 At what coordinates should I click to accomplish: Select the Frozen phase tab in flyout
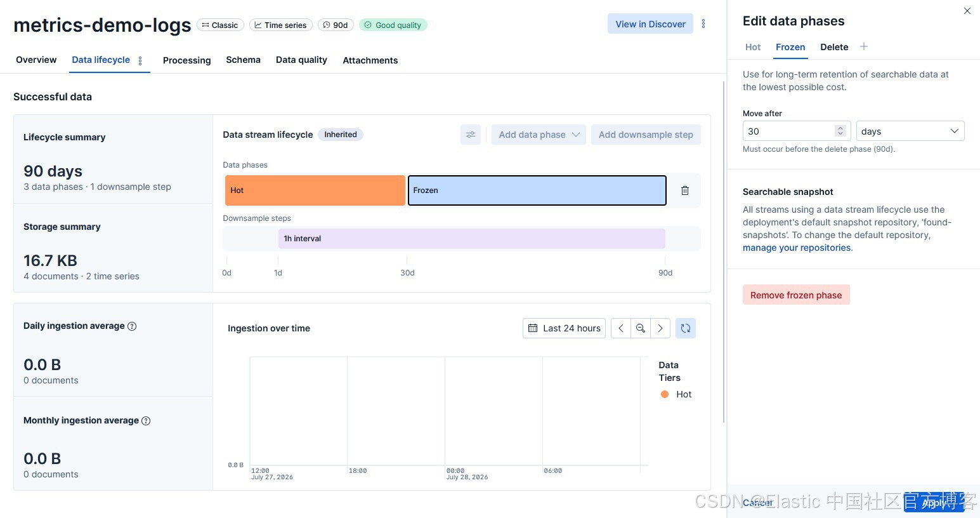[790, 47]
